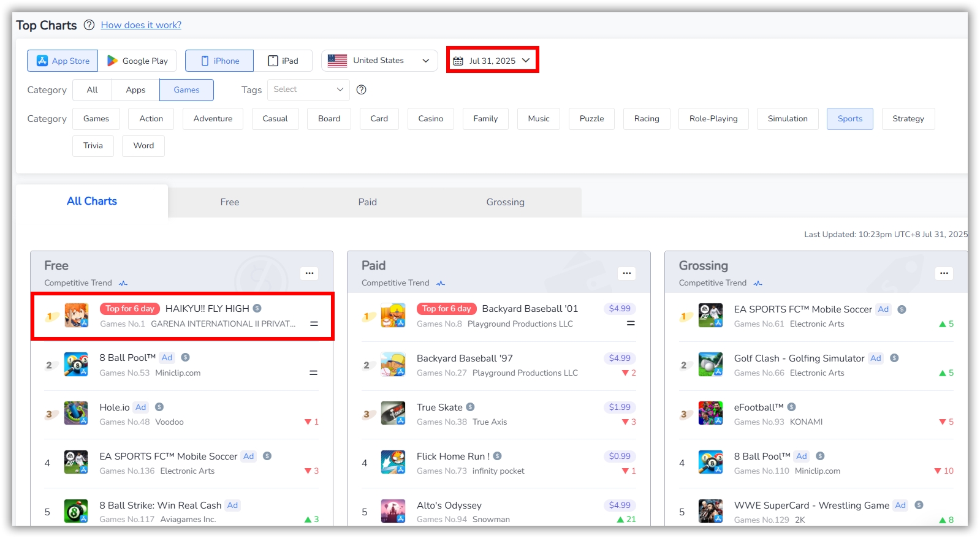Image resolution: width=980 pixels, height=538 pixels.
Task: Open Free chart more options menu
Action: (310, 273)
